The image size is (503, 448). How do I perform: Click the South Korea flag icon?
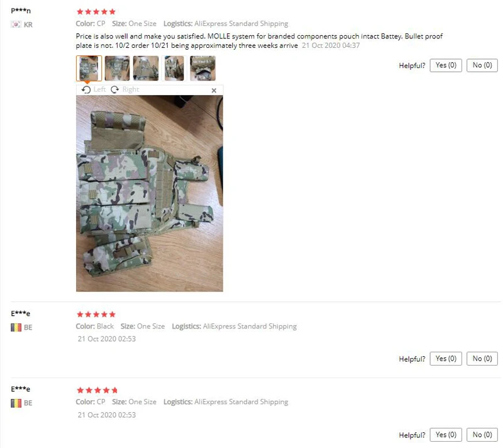click(x=16, y=25)
